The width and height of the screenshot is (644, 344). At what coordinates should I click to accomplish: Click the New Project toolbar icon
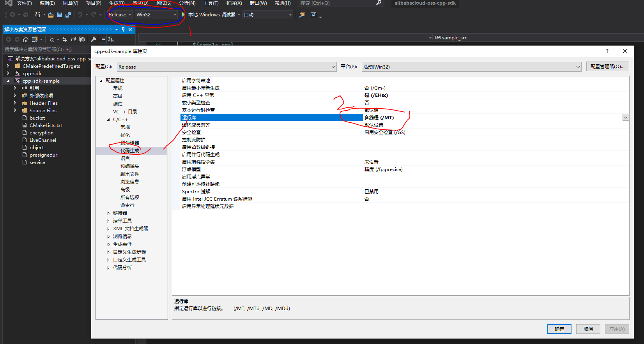tap(37, 15)
